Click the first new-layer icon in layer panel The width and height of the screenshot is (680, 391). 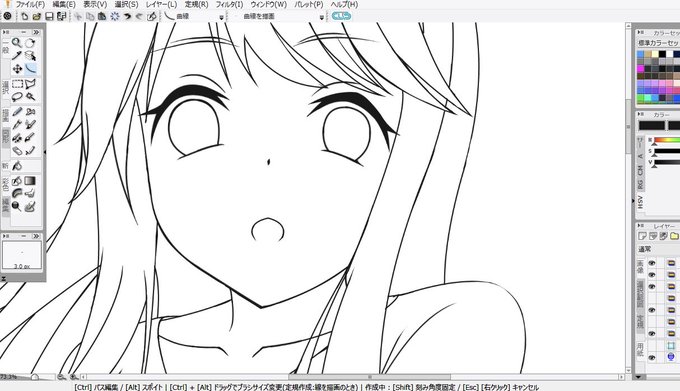click(x=642, y=236)
